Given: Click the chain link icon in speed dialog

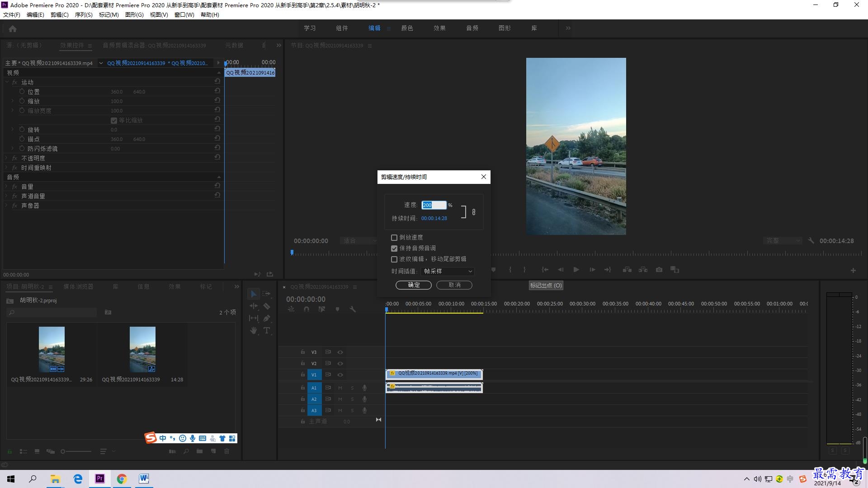Looking at the screenshot, I should click(x=474, y=212).
